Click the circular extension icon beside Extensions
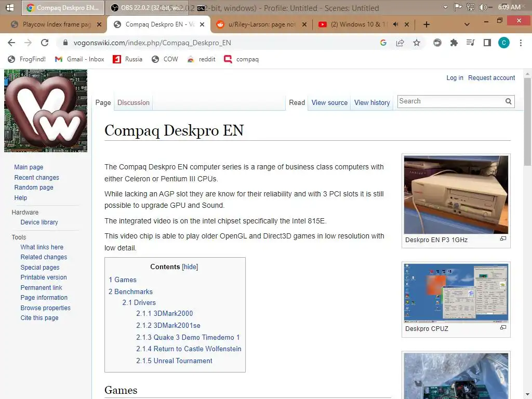The height and width of the screenshot is (399, 532). (x=437, y=43)
